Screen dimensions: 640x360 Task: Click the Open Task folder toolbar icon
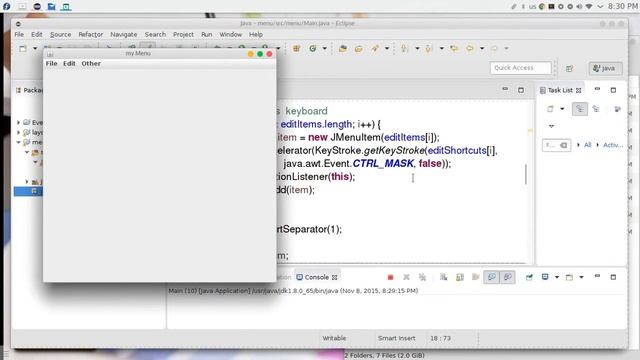click(358, 49)
